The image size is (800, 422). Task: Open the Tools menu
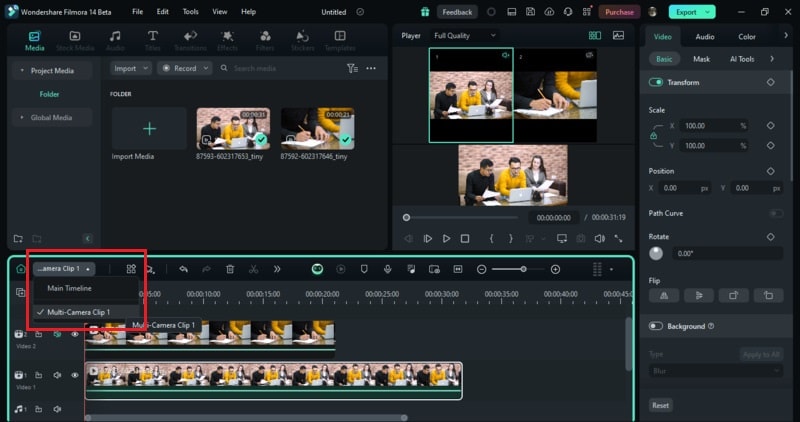[x=190, y=12]
